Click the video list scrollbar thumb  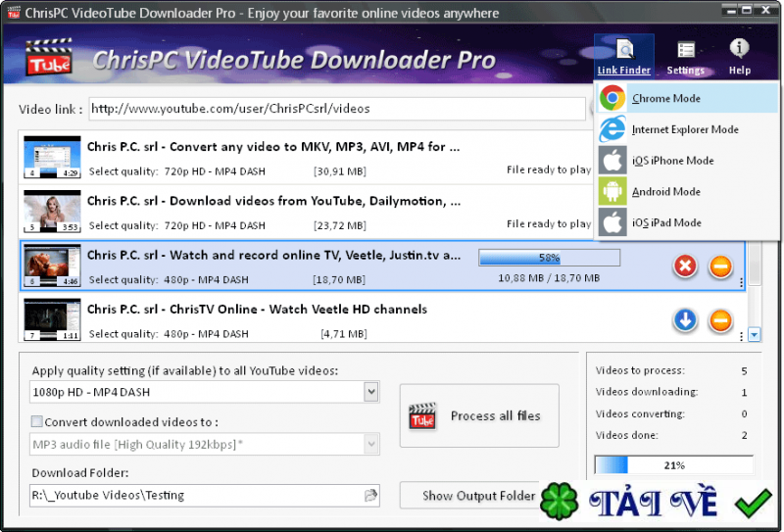(x=754, y=264)
